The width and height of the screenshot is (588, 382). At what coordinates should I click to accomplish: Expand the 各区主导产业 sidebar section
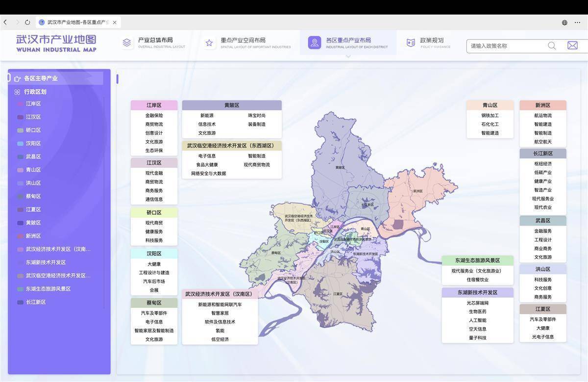[x=41, y=78]
